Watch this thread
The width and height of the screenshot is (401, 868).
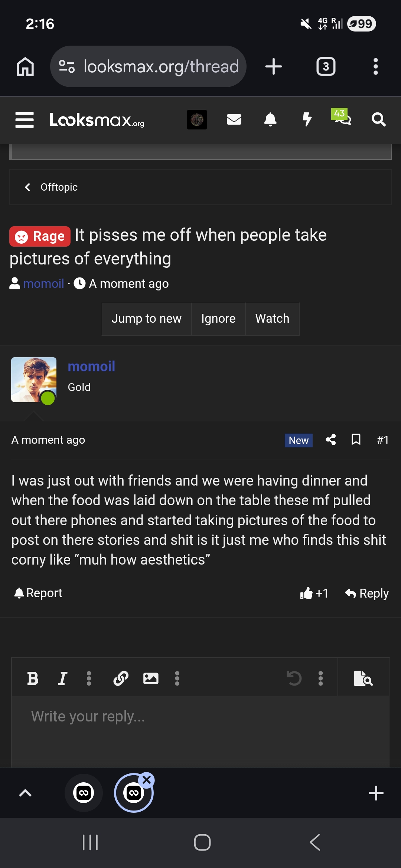[272, 319]
